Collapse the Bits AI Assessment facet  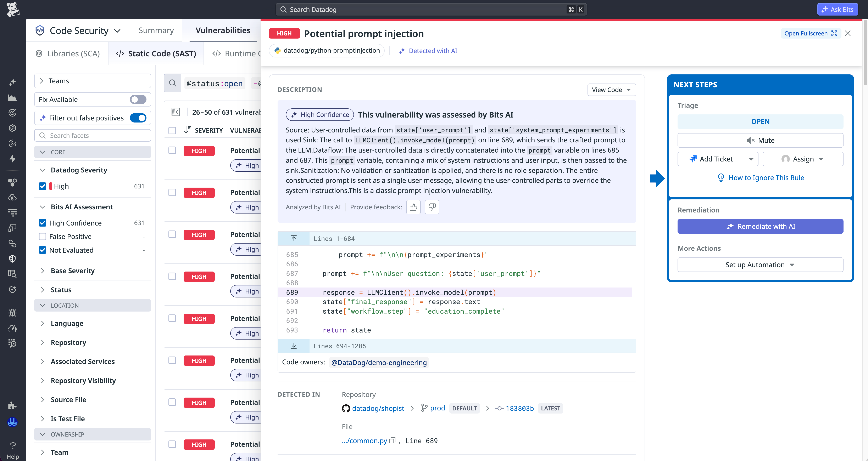pos(43,207)
